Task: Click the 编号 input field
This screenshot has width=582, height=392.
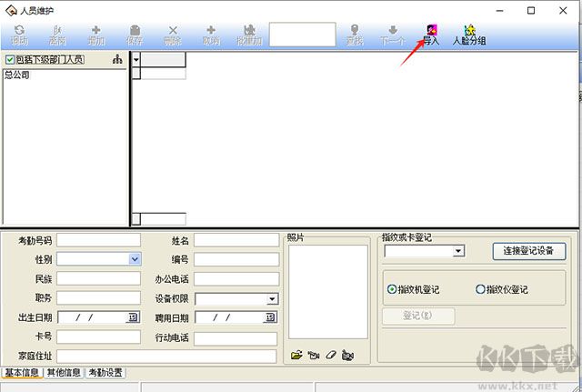Action: tap(236, 259)
